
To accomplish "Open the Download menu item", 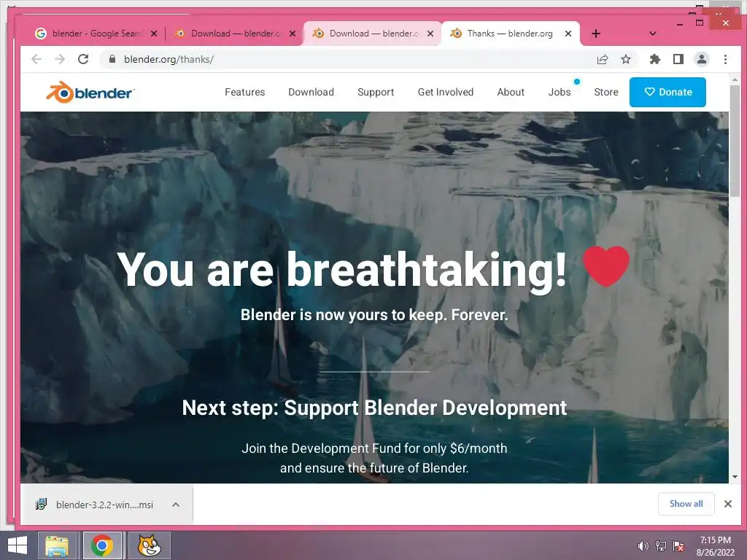I will click(x=311, y=92).
